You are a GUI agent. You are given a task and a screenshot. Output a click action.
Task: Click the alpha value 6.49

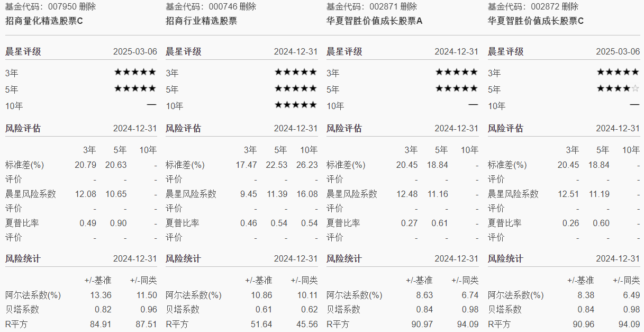(x=631, y=295)
